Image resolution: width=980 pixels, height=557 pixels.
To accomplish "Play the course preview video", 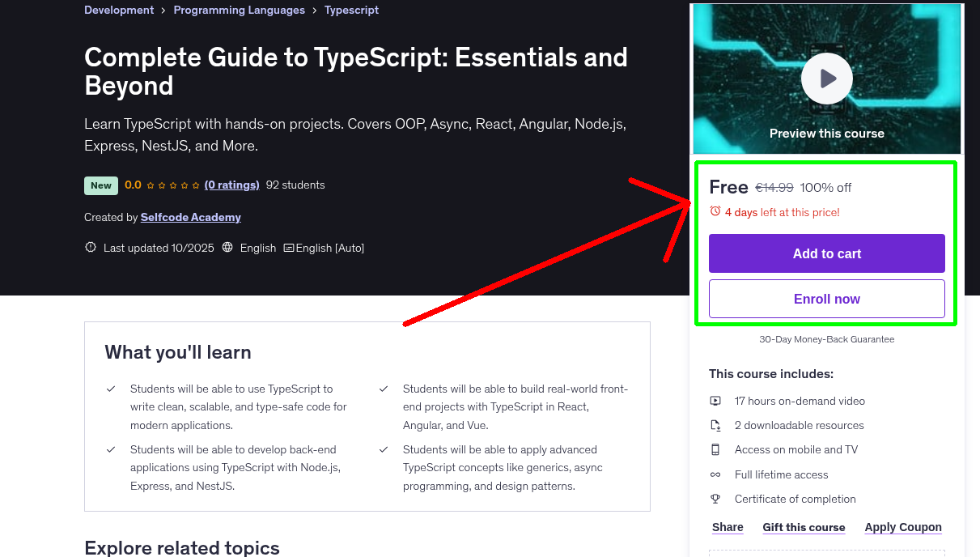I will (x=826, y=78).
